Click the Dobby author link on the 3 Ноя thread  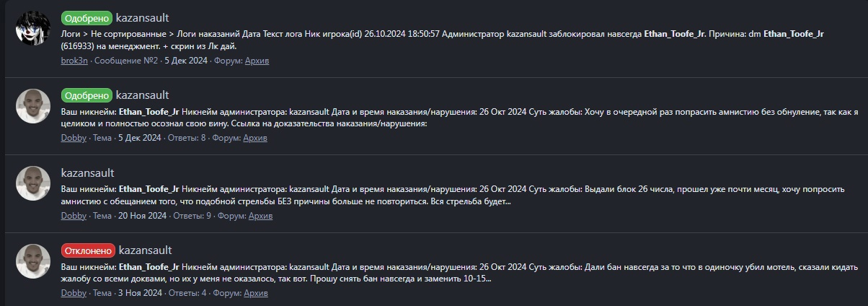point(74,293)
